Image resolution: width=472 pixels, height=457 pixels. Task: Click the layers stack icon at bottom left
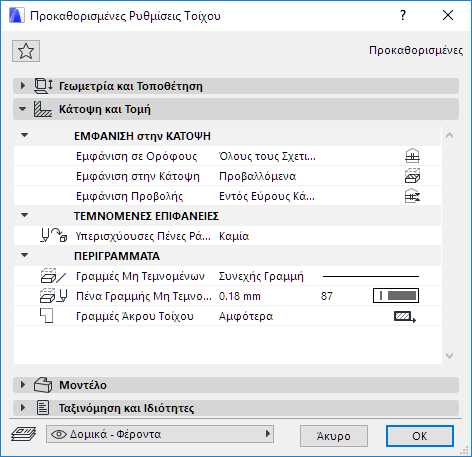[x=24, y=434]
